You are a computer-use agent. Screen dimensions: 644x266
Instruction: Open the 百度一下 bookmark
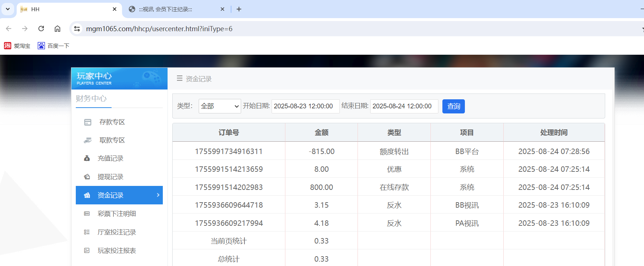[54, 46]
